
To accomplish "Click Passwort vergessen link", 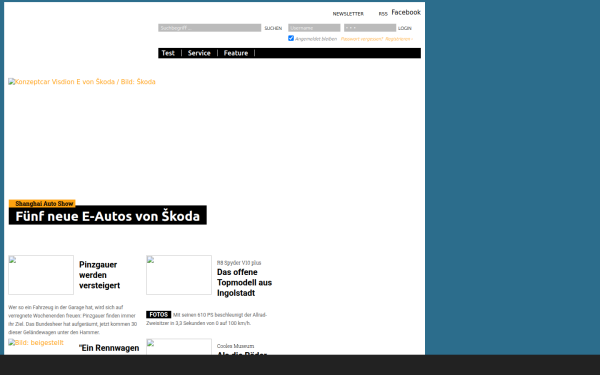I will tap(362, 39).
